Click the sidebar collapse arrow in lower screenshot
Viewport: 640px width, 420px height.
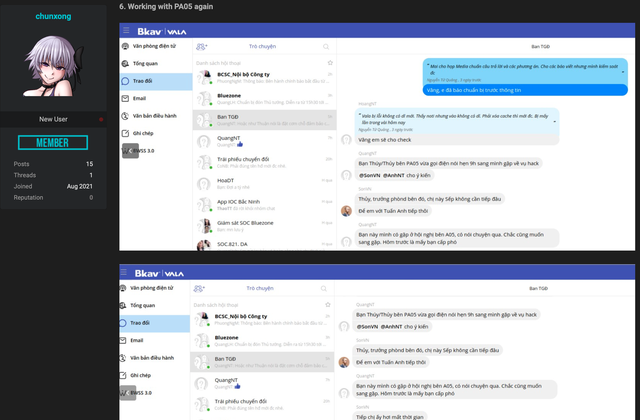[128, 393]
